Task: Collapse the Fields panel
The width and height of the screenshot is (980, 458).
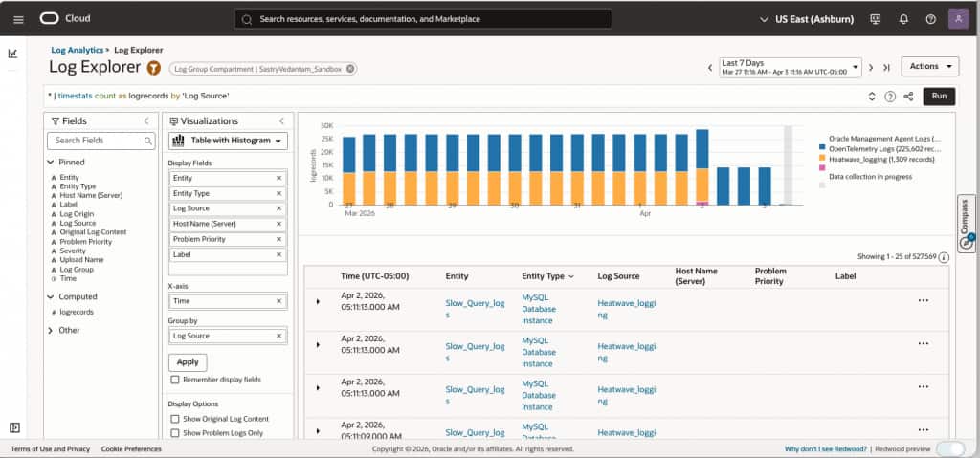Action: pos(145,121)
